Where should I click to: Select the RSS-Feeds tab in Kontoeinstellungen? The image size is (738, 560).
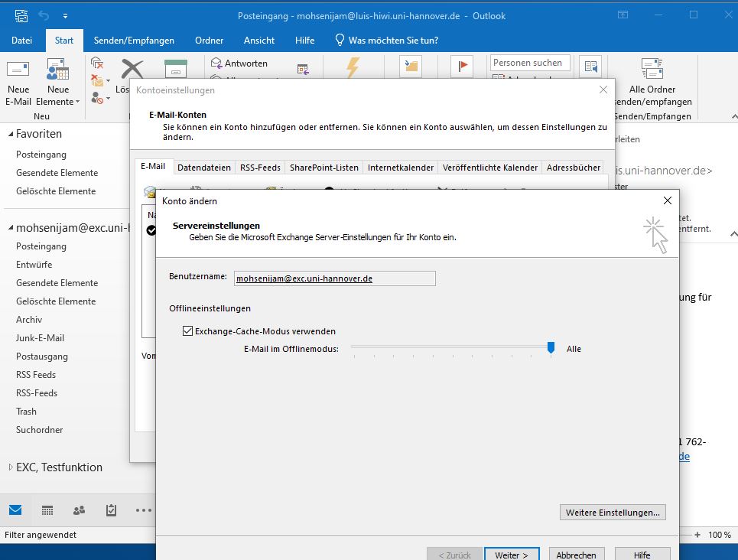[x=260, y=168]
